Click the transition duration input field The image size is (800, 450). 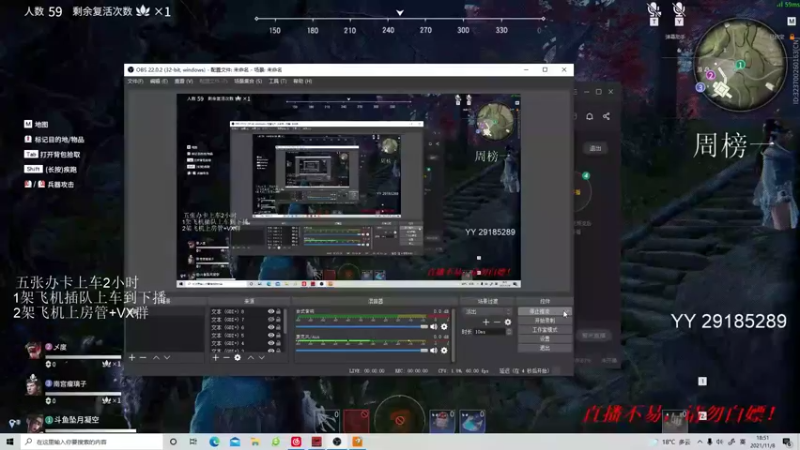(489, 332)
